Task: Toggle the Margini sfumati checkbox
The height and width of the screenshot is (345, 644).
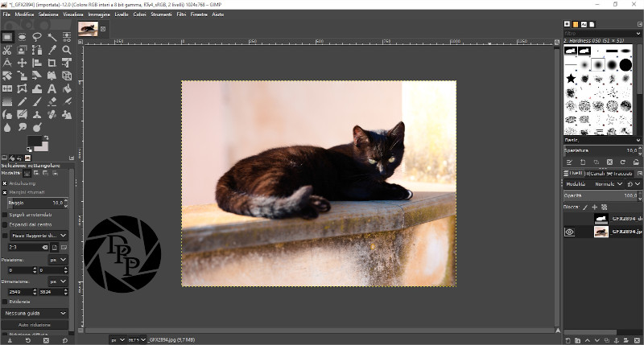Action: (x=5, y=192)
